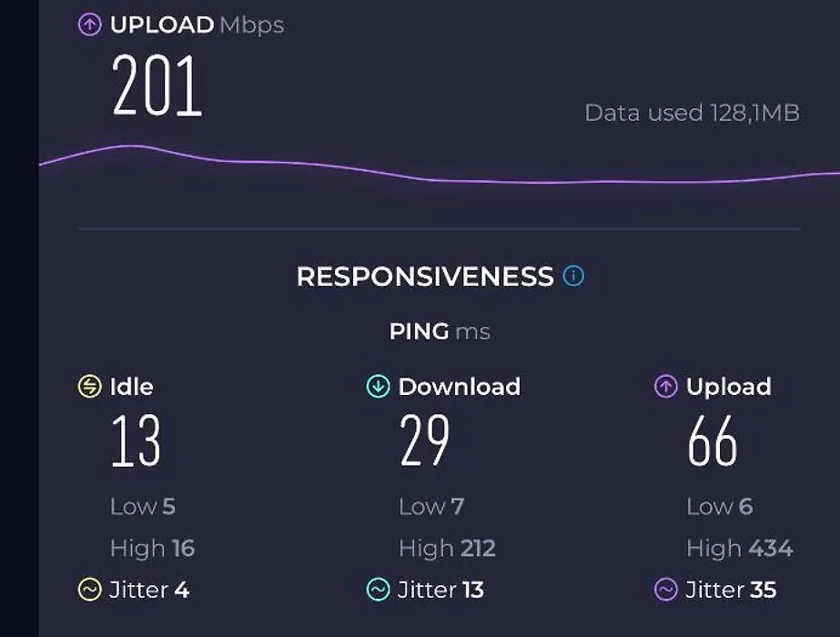Click the teal Download jitter wave icon
This screenshot has height=637, width=840.
click(378, 590)
